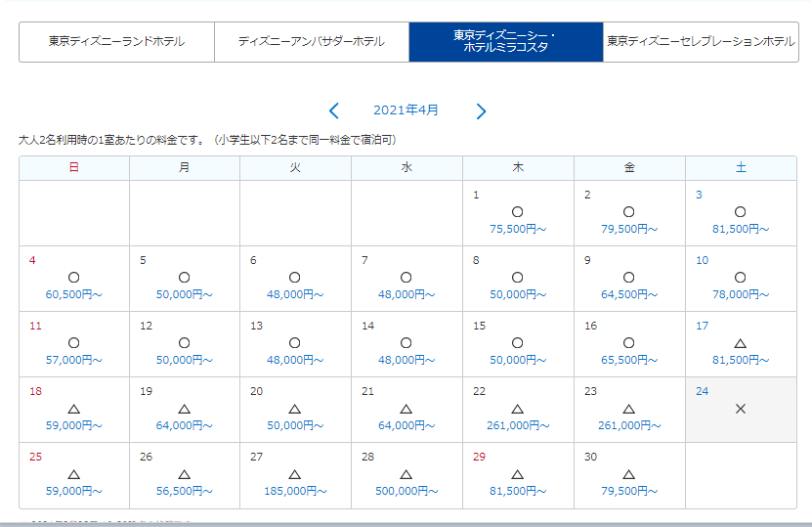This screenshot has height=527, width=812.
Task: Click the triangle limited icon on April 20
Action: coord(295,409)
